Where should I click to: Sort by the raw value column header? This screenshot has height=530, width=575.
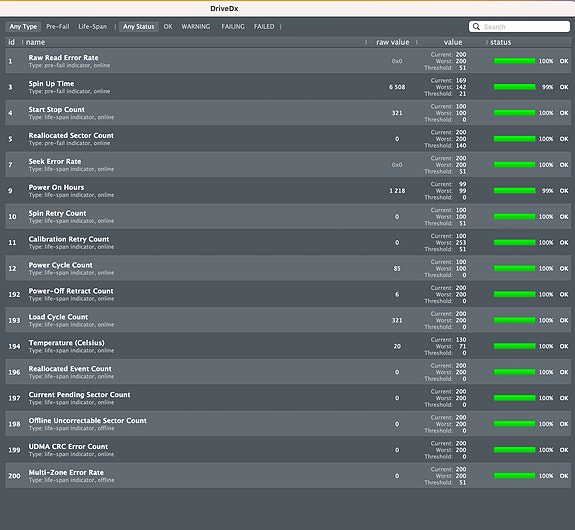pyautogui.click(x=392, y=42)
